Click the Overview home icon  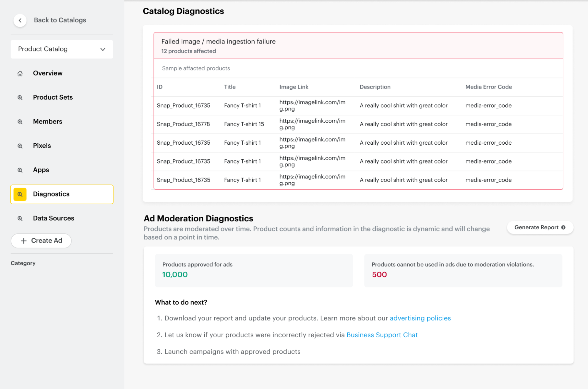(20, 74)
